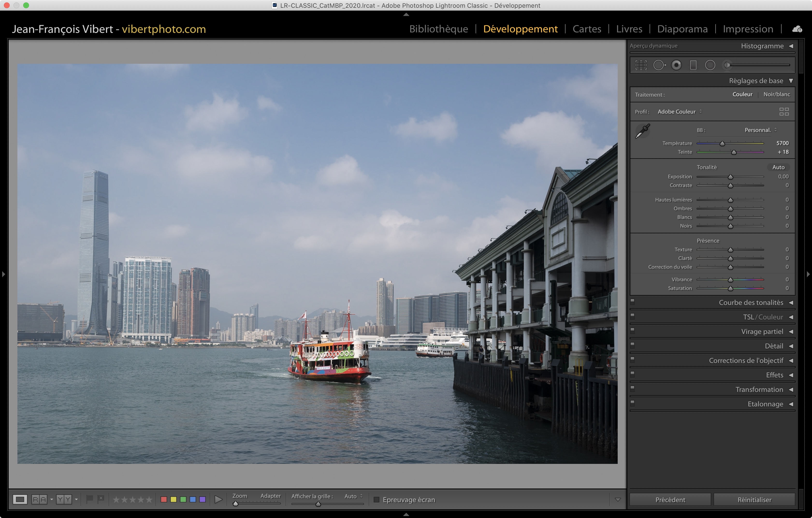Expand the TSL / Couleur panel

pos(791,317)
